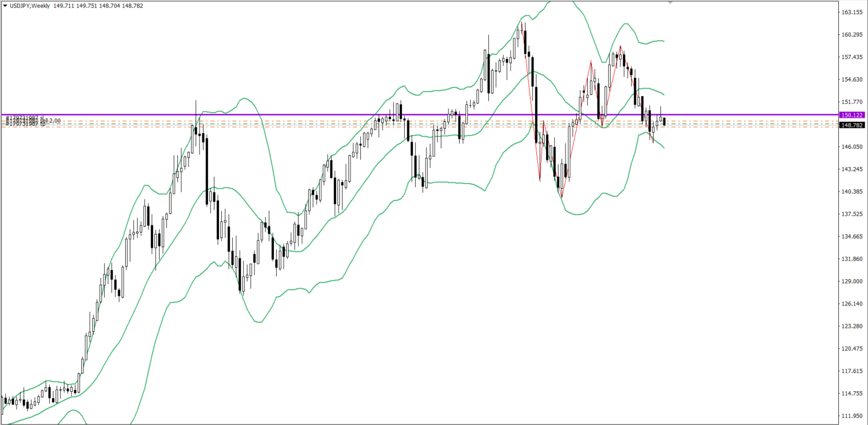
Task: Click the USDJPY,Weekly chart title text
Action: pos(30,5)
